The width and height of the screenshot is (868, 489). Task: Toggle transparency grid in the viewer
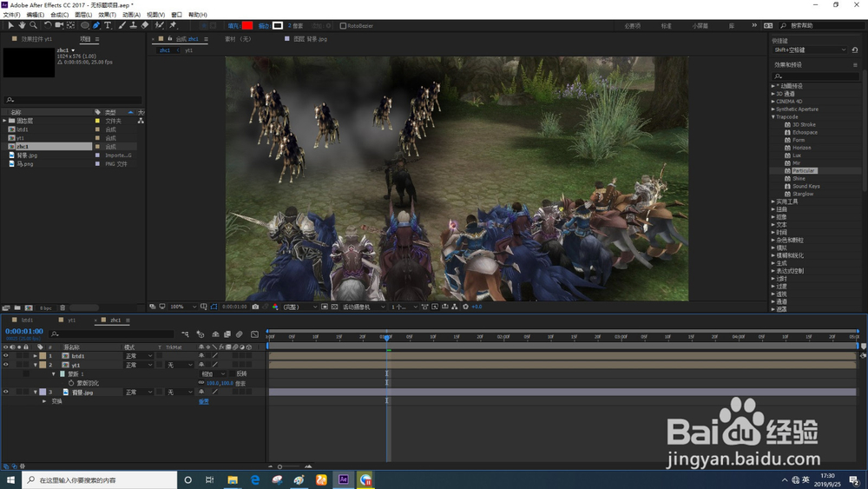point(334,307)
